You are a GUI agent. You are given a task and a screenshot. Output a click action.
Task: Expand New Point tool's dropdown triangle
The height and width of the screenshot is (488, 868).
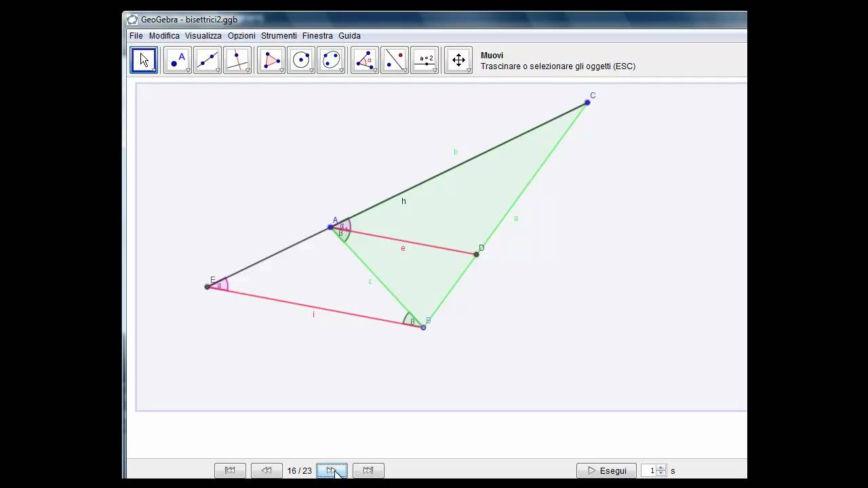coord(188,70)
